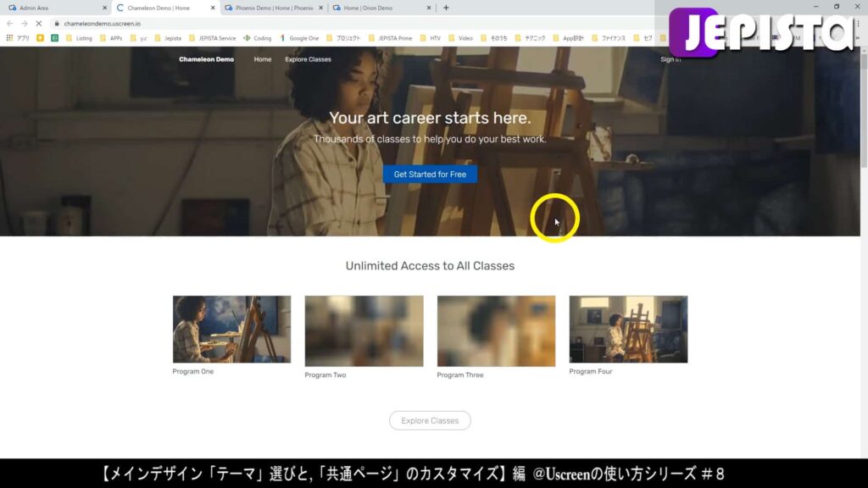This screenshot has height=488, width=868.
Task: Open the Coding bookmark
Action: point(258,38)
